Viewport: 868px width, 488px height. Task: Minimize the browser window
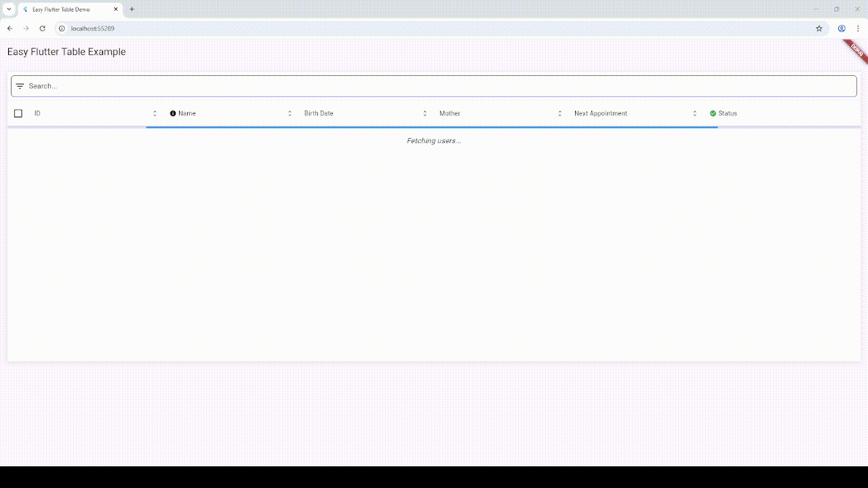(816, 9)
